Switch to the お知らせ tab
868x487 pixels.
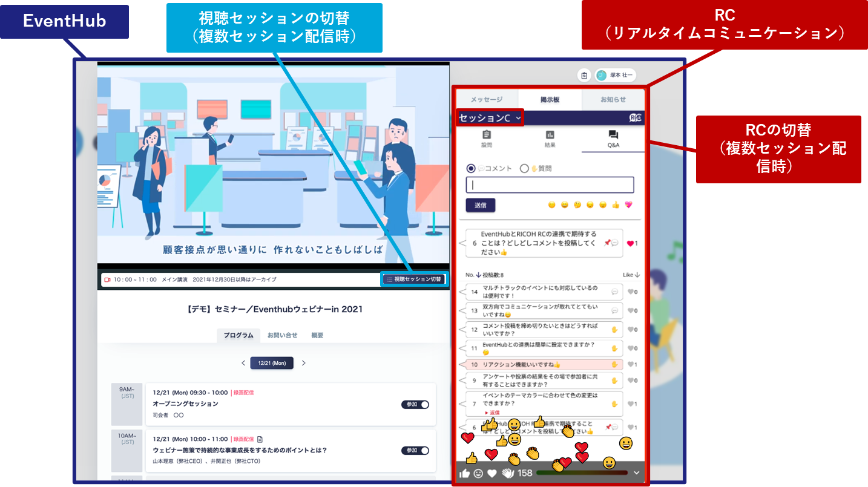click(x=613, y=100)
